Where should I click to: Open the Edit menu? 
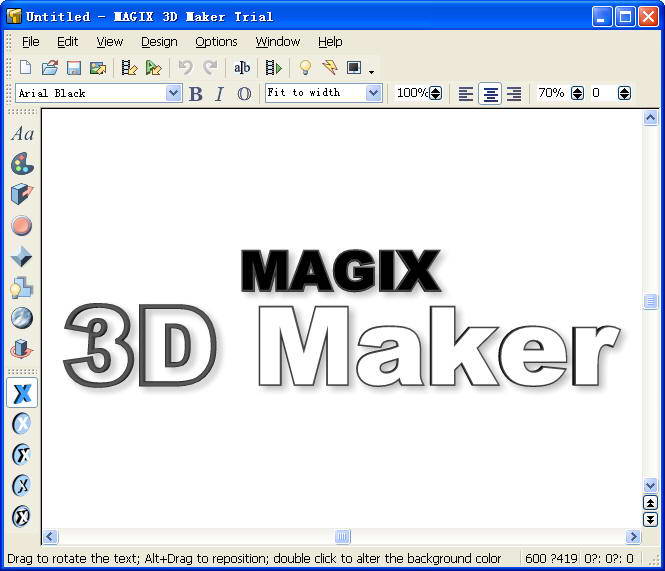(67, 42)
